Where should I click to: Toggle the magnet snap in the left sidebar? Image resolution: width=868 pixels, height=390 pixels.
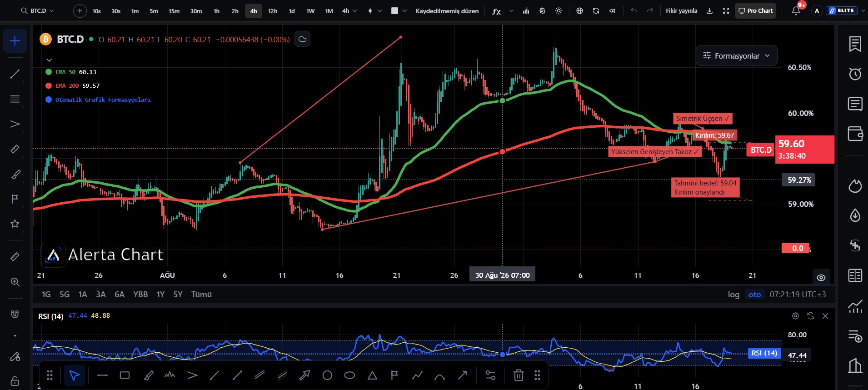[x=15, y=315]
